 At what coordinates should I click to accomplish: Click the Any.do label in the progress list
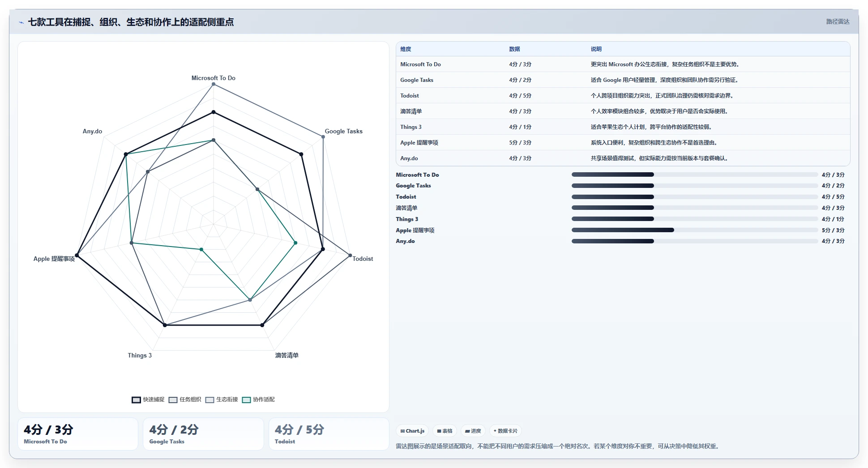[x=405, y=241]
